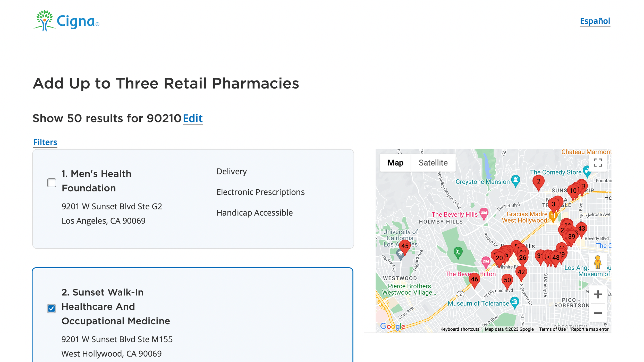Select map pin number 42
The image size is (644, 362).
click(x=521, y=272)
